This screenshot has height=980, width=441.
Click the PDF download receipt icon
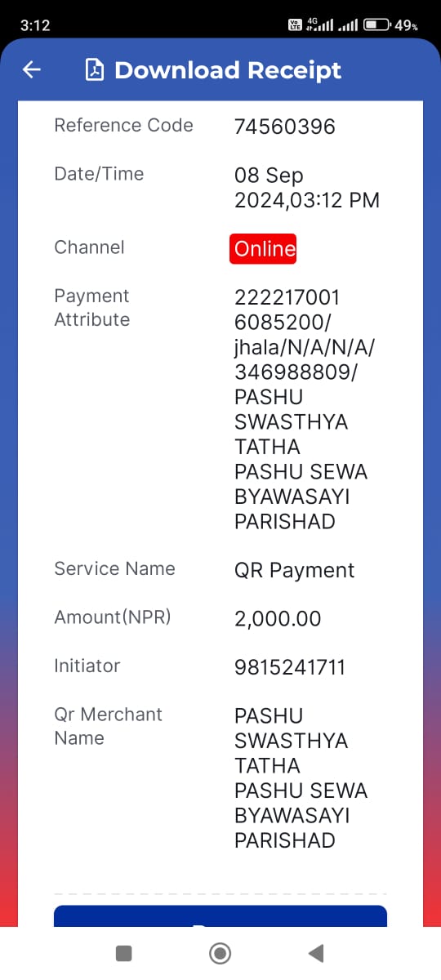(x=95, y=70)
